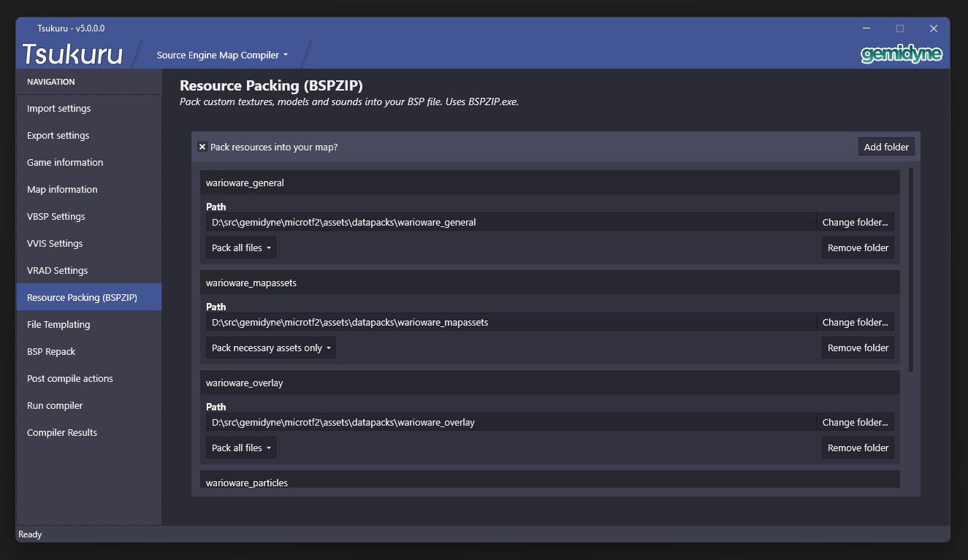
Task: Click the resource list scrollbar
Action: (x=910, y=270)
